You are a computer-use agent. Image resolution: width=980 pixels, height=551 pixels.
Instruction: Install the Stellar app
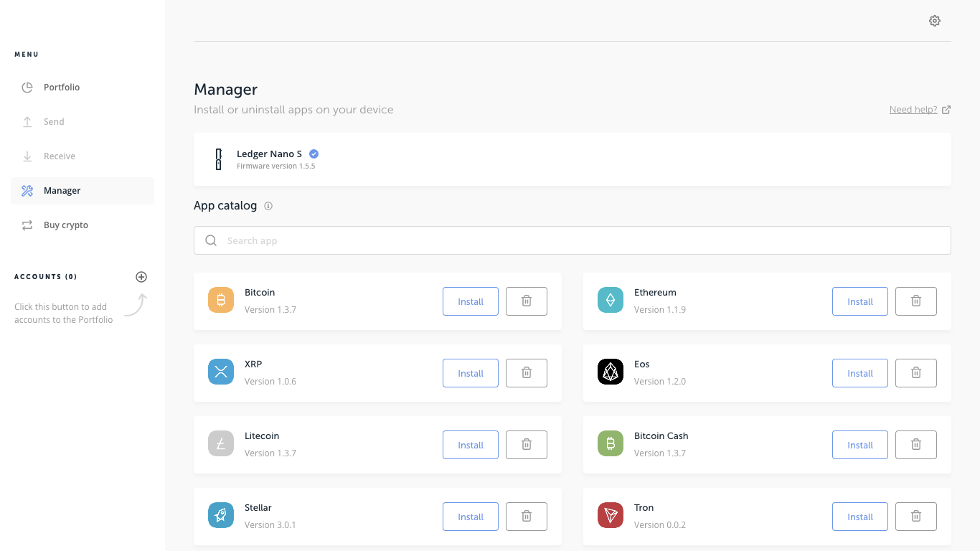pos(471,517)
